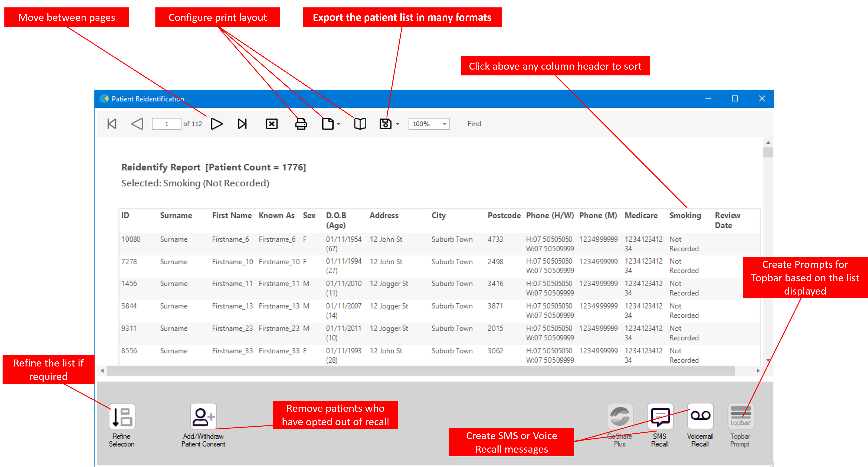Image resolution: width=868 pixels, height=467 pixels.
Task: Expand the export format dropdown arrow
Action: (x=398, y=124)
